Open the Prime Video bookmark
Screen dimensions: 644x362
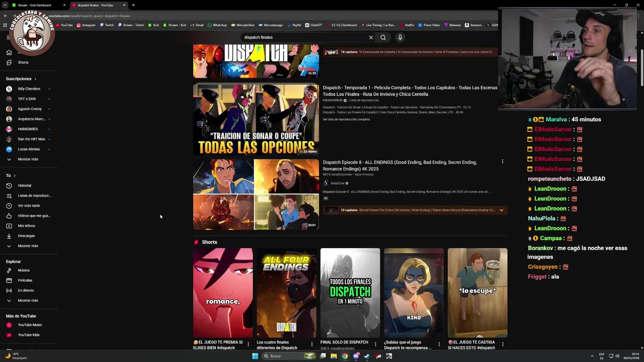click(429, 25)
